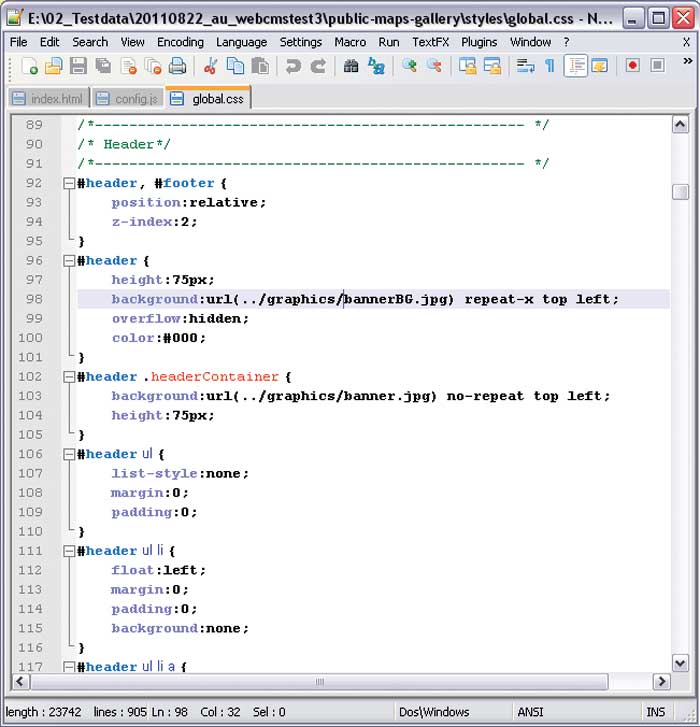Click the '/* Header*/' comment text

pyautogui.click(x=124, y=144)
